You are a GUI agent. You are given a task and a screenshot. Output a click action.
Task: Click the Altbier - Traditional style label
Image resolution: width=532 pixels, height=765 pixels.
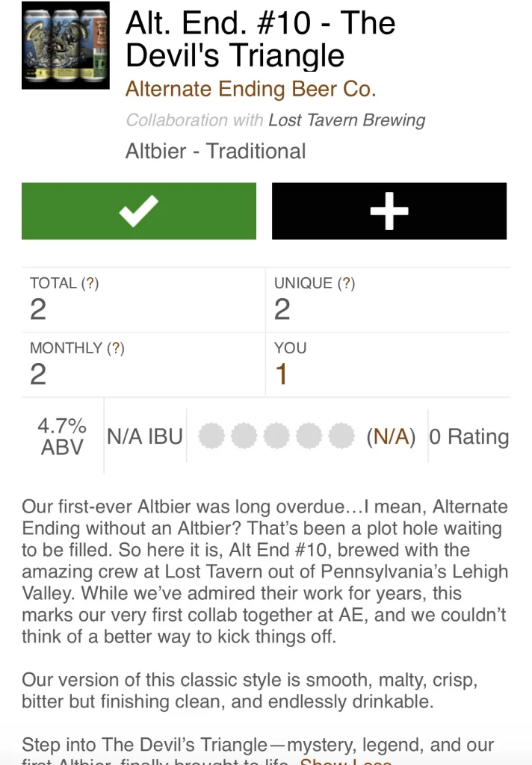pos(215,151)
